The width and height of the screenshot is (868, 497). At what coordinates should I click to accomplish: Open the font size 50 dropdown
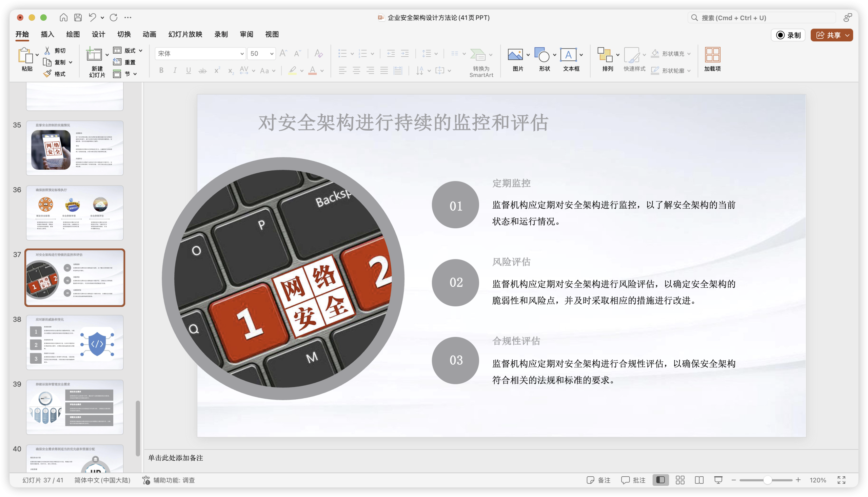pyautogui.click(x=272, y=54)
